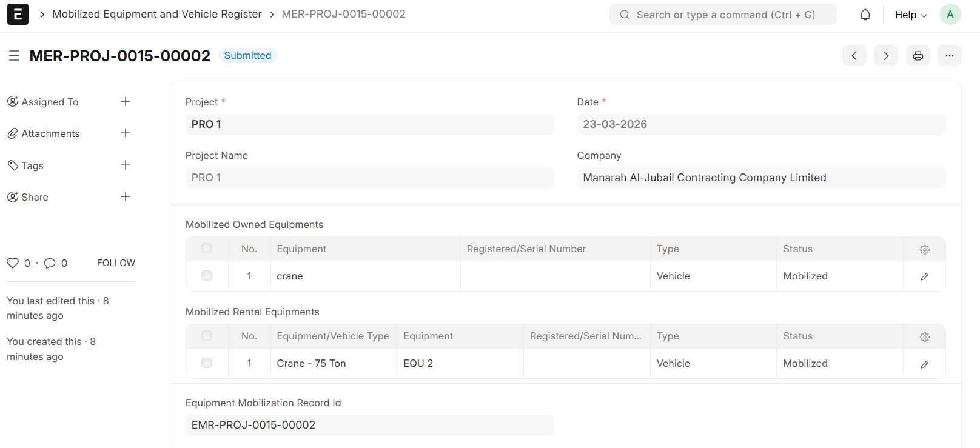The height and width of the screenshot is (448, 980).
Task: Select all rows in Mobilized Owned Equipments
Action: click(x=207, y=249)
